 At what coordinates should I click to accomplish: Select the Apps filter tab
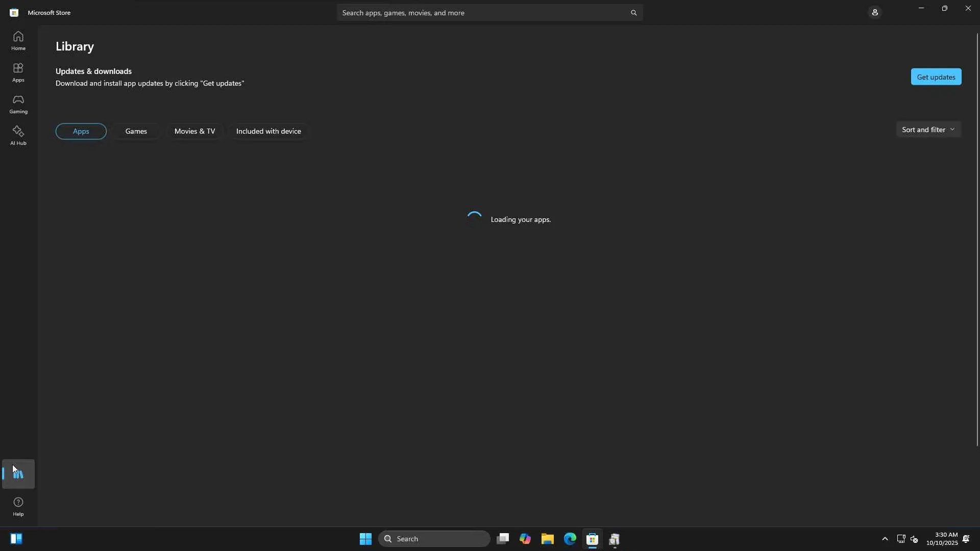pos(81,131)
